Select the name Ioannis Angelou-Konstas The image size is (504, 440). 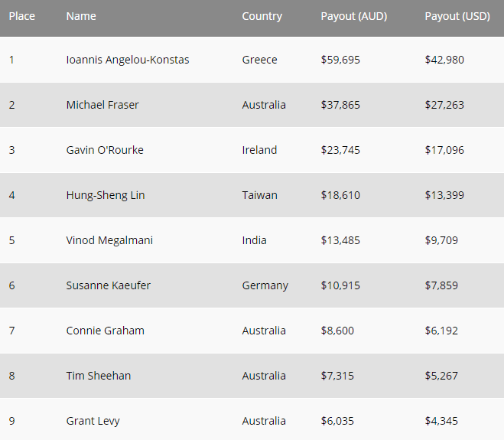pos(128,60)
